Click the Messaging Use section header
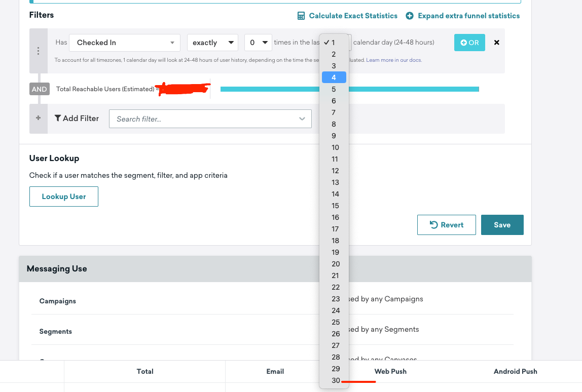 [x=275, y=269]
